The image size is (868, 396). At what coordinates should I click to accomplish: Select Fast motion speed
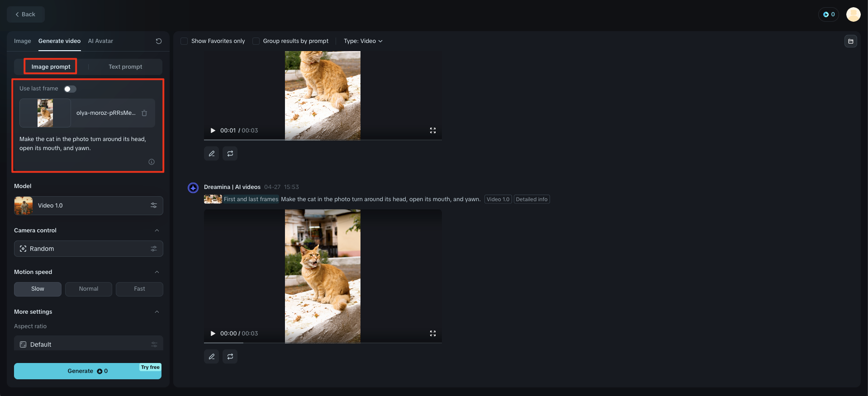[x=139, y=289]
